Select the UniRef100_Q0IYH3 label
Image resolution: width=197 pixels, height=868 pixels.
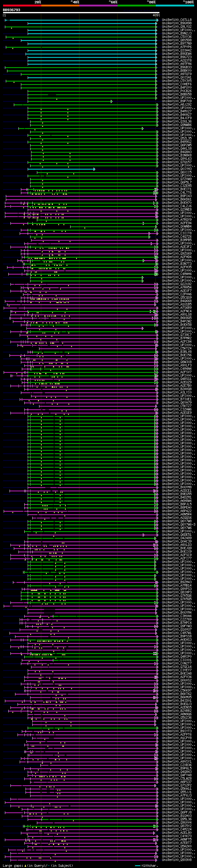click(177, 169)
